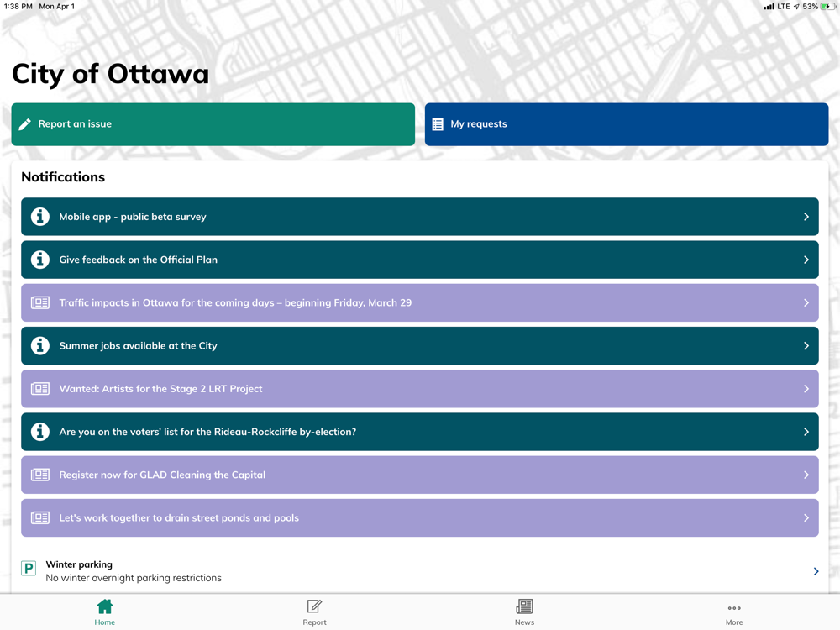Tap No winter overnight parking restrictions text
This screenshot has width=840, height=630.
pos(134,578)
